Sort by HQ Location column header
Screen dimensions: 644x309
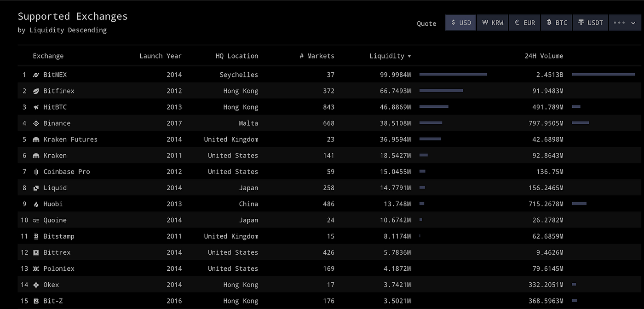click(237, 56)
